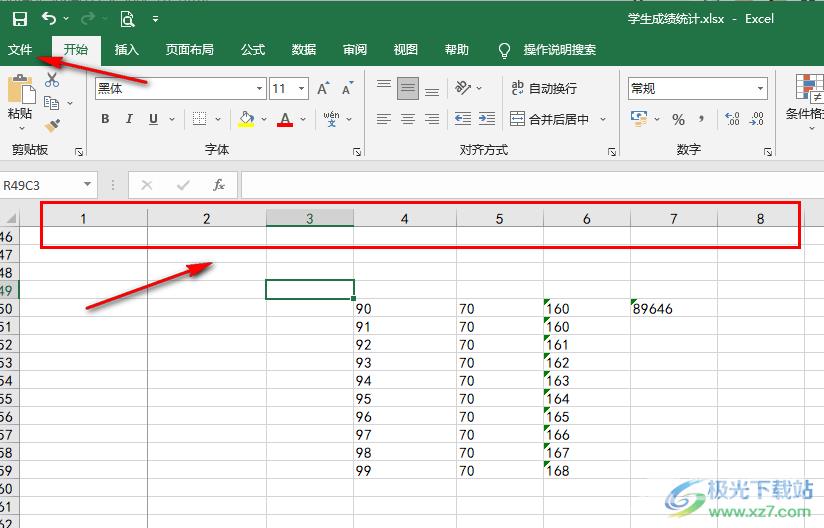This screenshot has height=528, width=824.
Task: Click the Copy icon
Action: tap(52, 102)
